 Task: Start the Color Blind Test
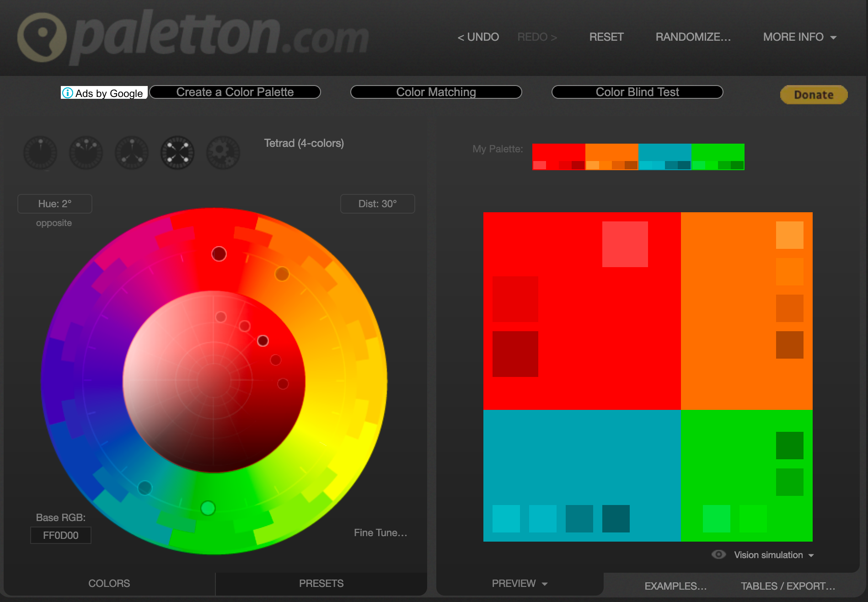(637, 92)
